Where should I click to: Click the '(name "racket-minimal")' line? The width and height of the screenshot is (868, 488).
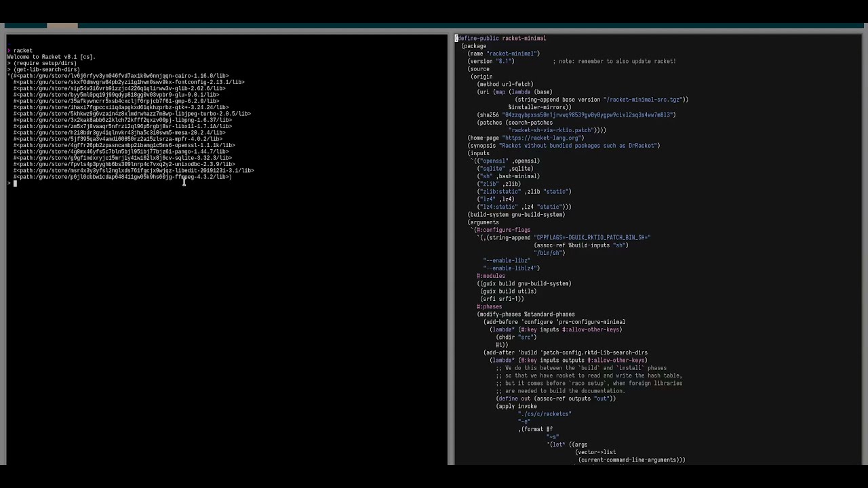[x=504, y=54]
